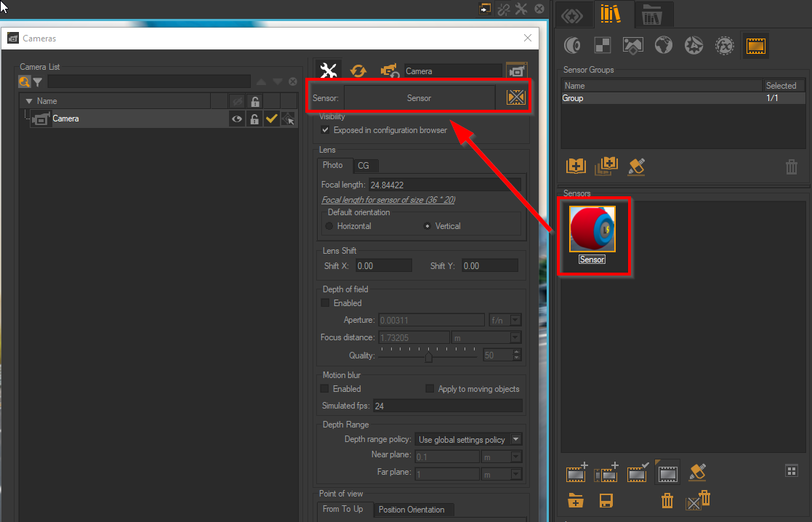Select Horizontal default orientation
812x522 pixels.
(x=329, y=226)
